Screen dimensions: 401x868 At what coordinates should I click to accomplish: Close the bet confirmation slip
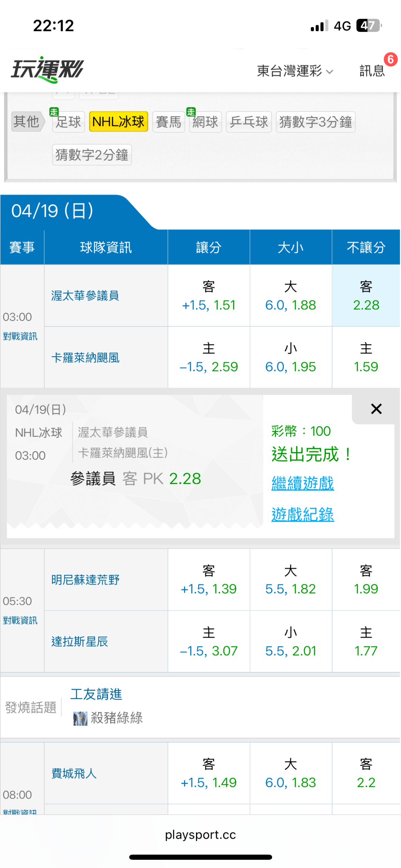click(376, 409)
